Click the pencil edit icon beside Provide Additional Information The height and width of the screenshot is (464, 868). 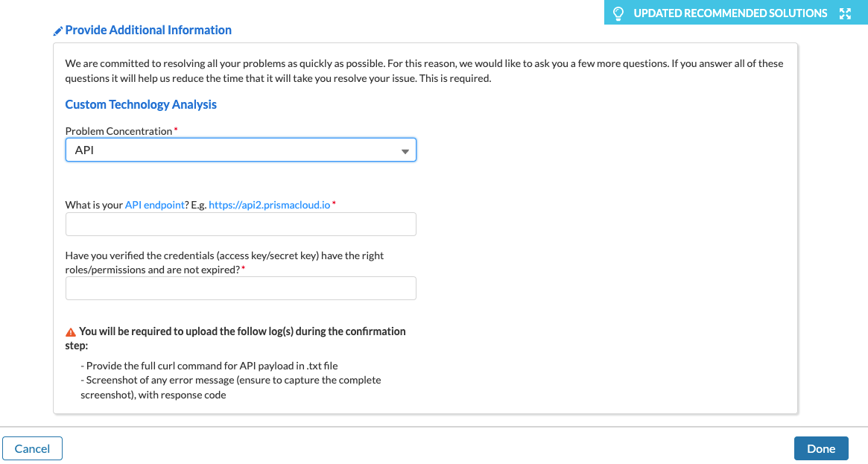pyautogui.click(x=58, y=30)
